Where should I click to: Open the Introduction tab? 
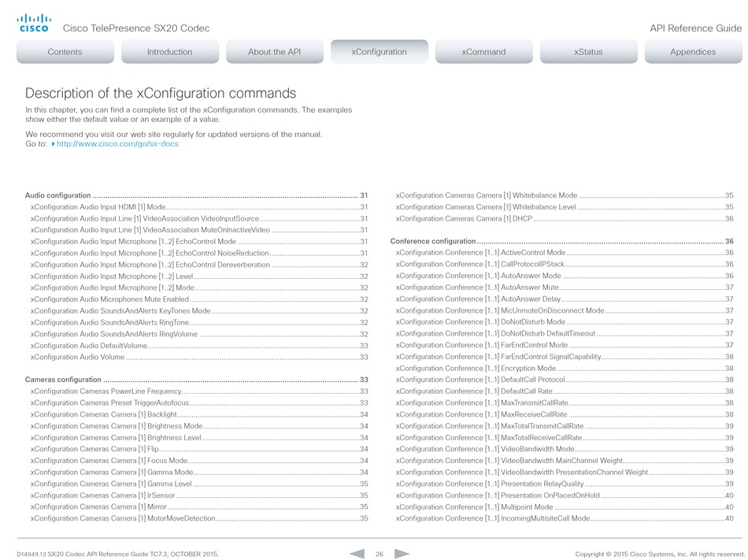[170, 51]
